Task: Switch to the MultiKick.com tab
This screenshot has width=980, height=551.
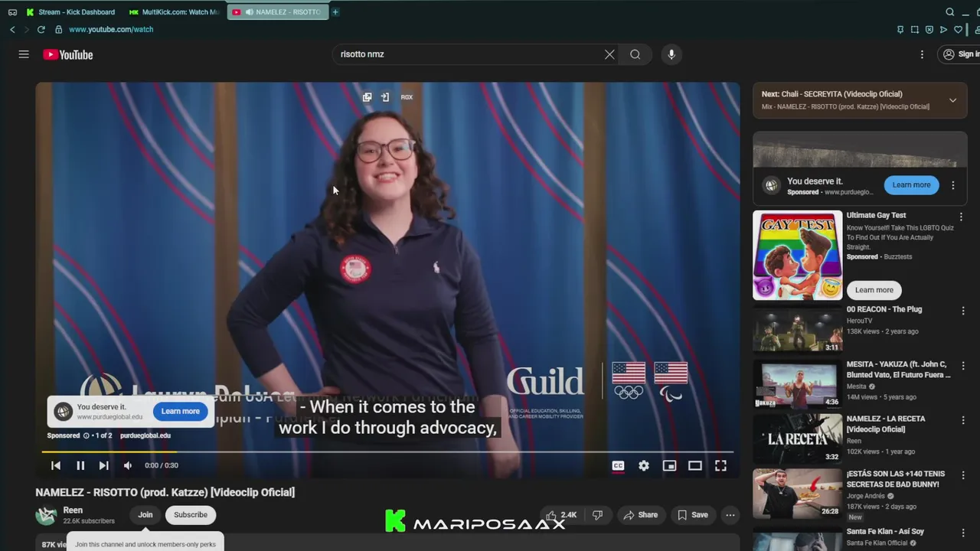Action: 175,12
